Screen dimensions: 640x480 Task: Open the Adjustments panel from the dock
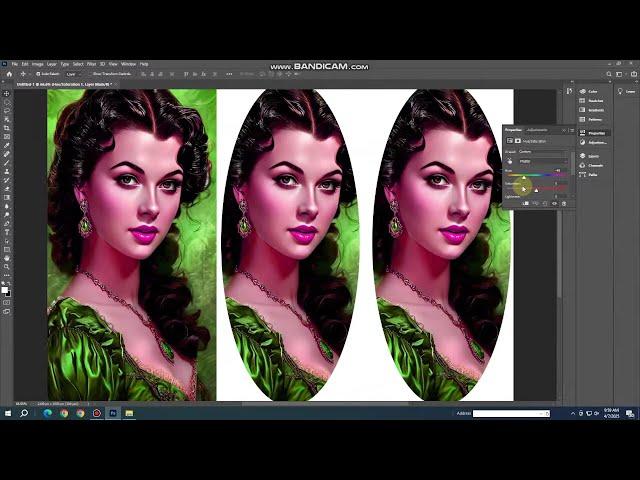[593, 142]
